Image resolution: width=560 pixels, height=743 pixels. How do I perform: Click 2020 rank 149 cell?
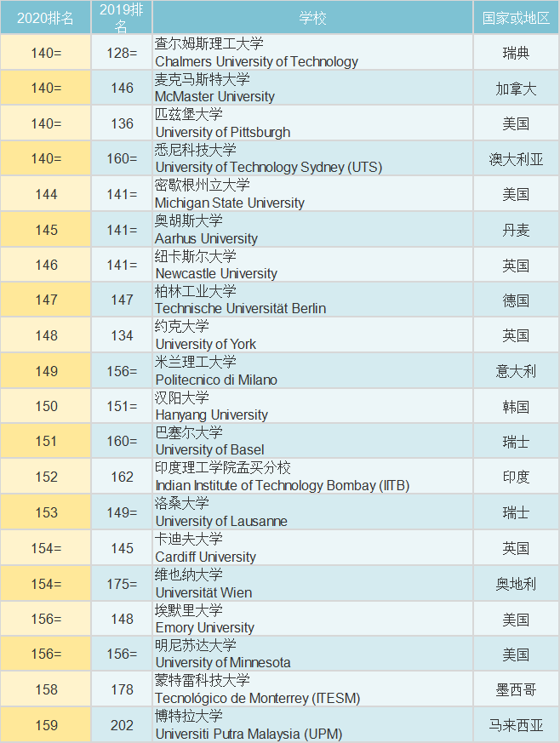click(x=46, y=371)
